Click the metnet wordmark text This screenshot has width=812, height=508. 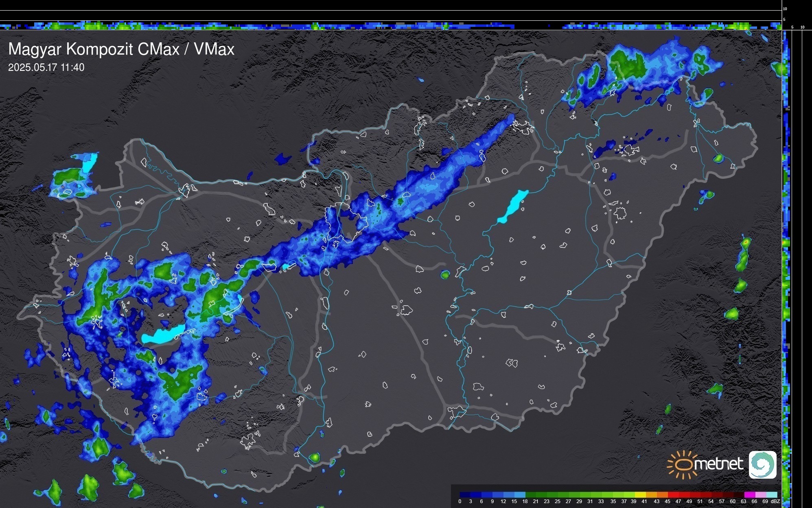click(718, 464)
